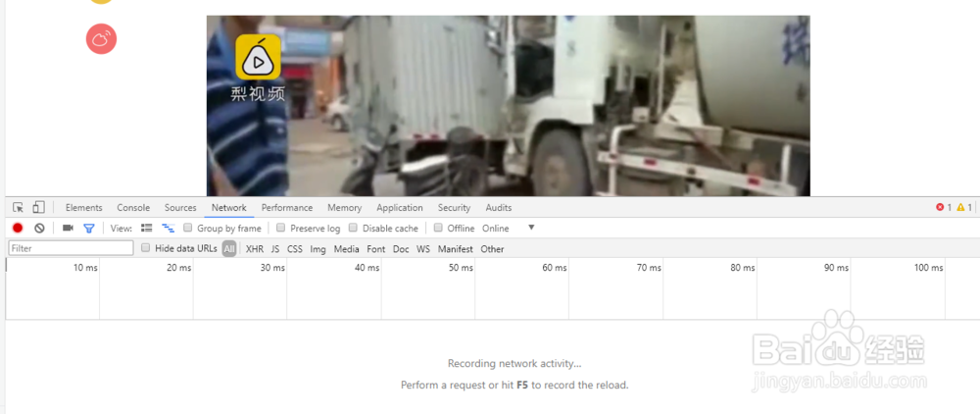
Task: Filter requests by Manifest
Action: (455, 249)
